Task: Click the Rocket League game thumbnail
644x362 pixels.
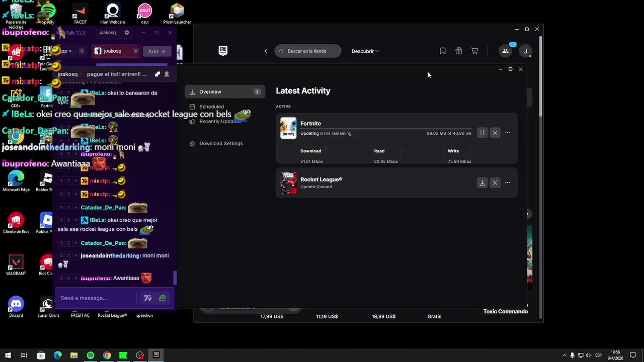Action: coord(288,183)
